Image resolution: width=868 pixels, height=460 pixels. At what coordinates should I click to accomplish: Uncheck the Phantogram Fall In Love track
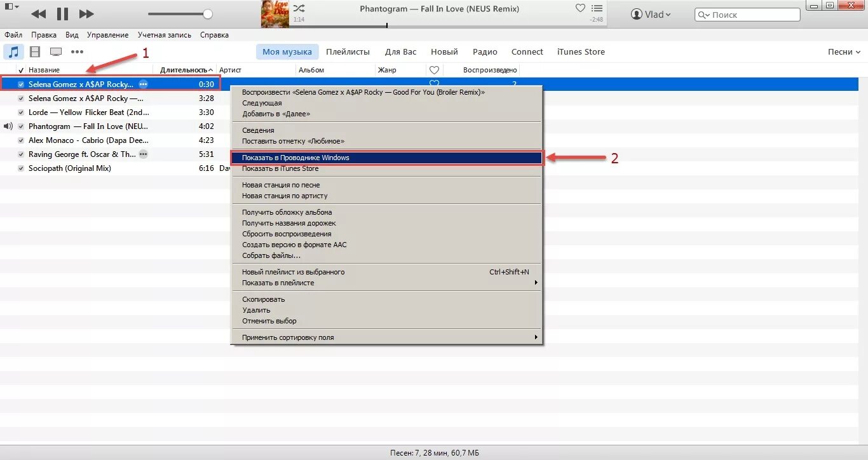(x=21, y=126)
